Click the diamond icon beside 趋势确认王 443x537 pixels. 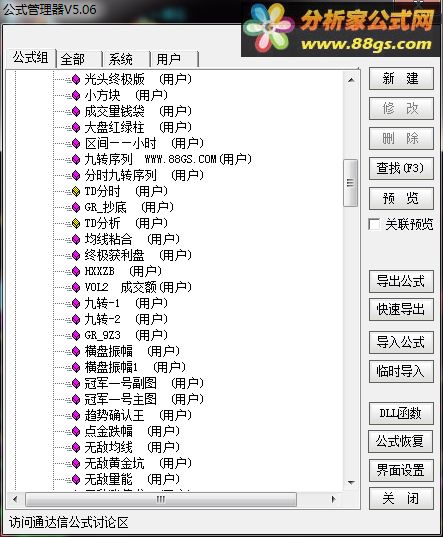tap(76, 415)
